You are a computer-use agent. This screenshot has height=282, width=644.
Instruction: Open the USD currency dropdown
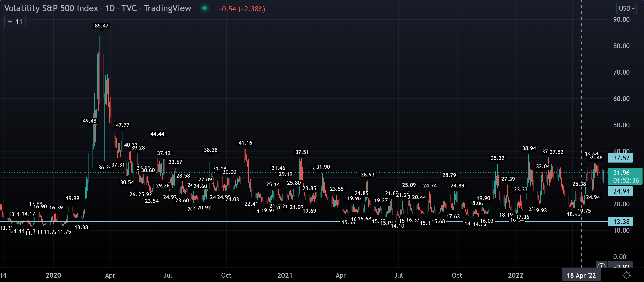click(627, 8)
